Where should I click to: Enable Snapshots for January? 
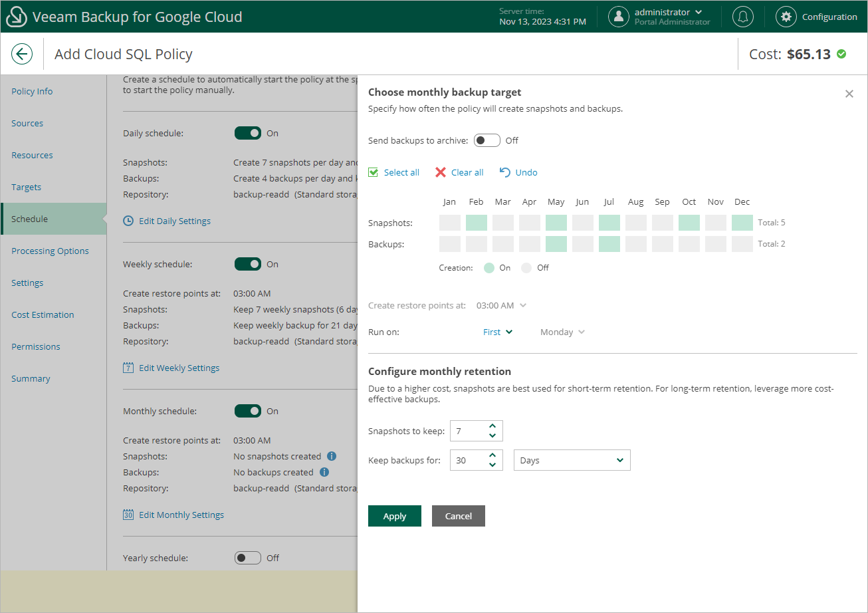pos(450,223)
